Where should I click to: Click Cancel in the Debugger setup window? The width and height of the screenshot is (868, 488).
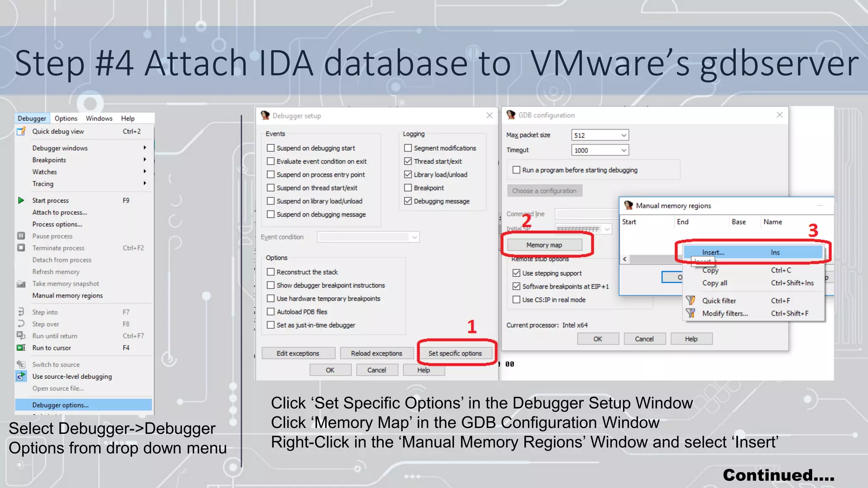tap(376, 370)
